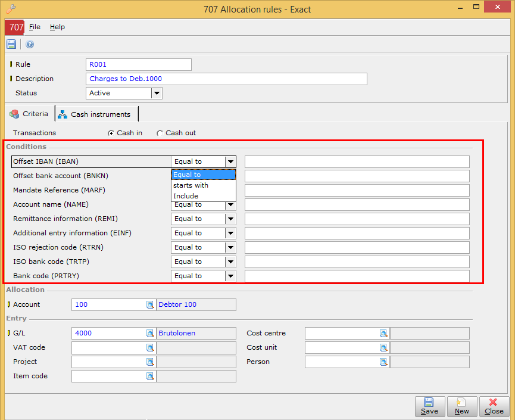This screenshot has height=420, width=515.
Task: Expand ISO rejection code operator dropdown
Action: [230, 247]
